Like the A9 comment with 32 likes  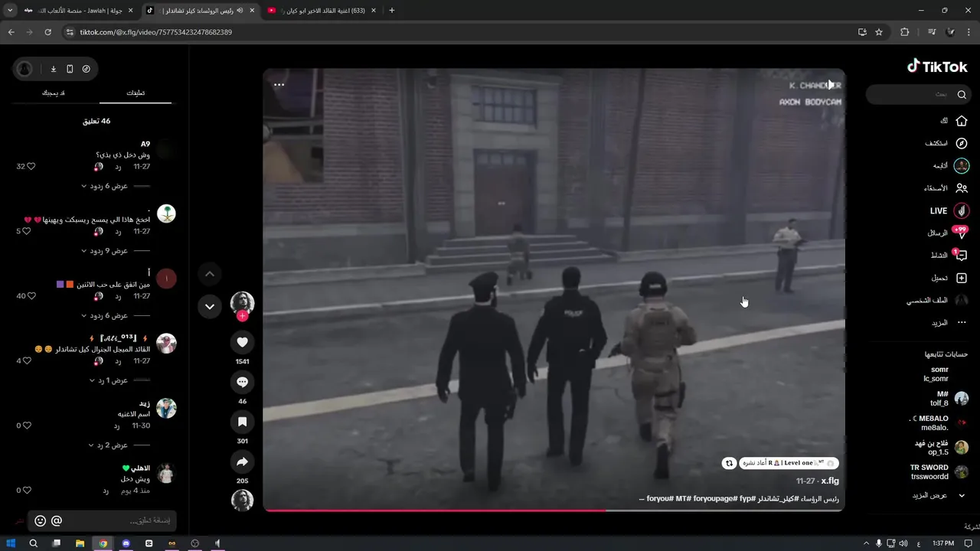click(x=31, y=166)
